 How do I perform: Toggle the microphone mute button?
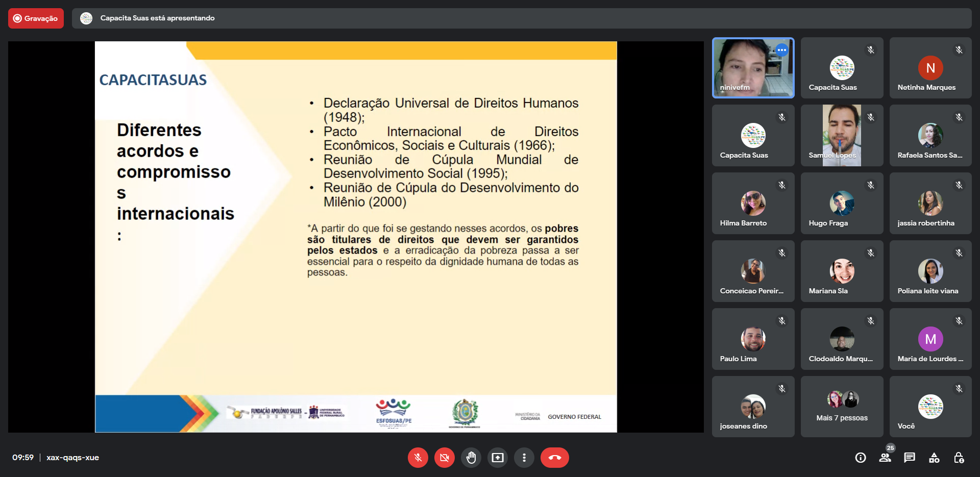pyautogui.click(x=418, y=458)
